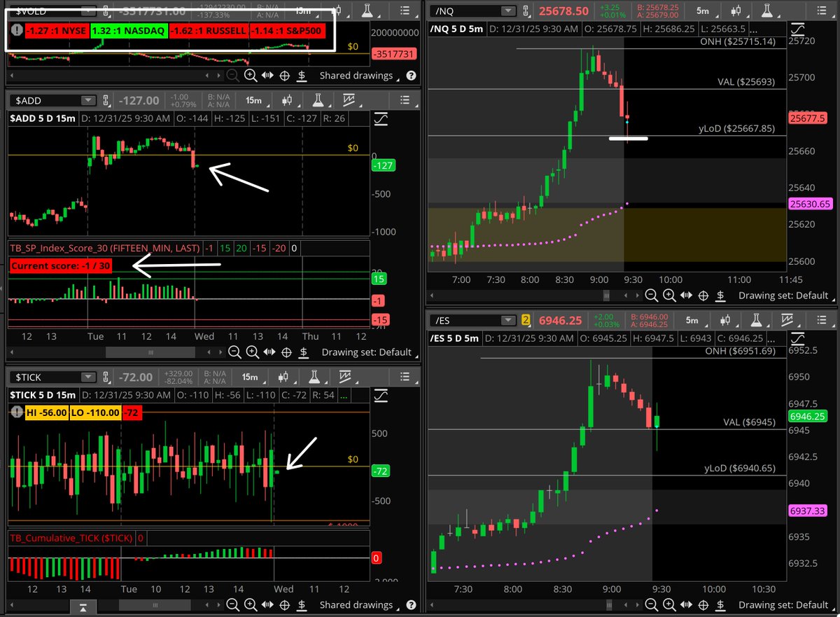
Task: Click the yellow '2' badge beside /ES
Action: pos(524,321)
